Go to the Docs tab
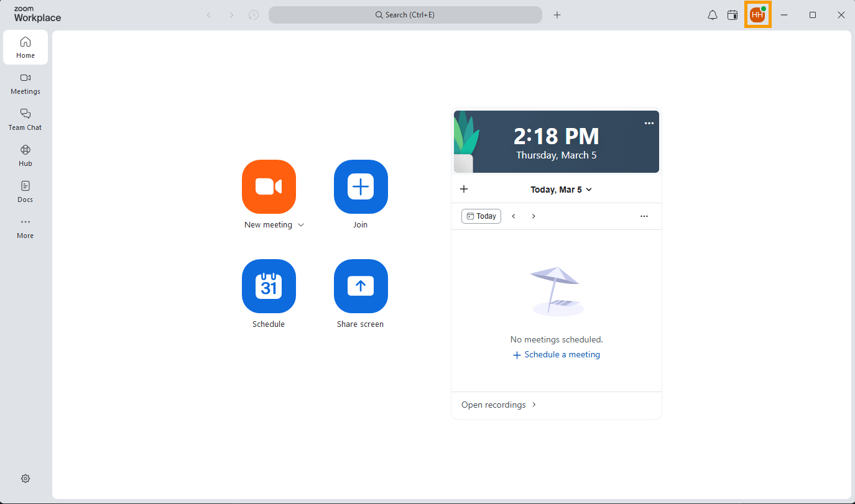The image size is (855, 504). pyautogui.click(x=25, y=191)
